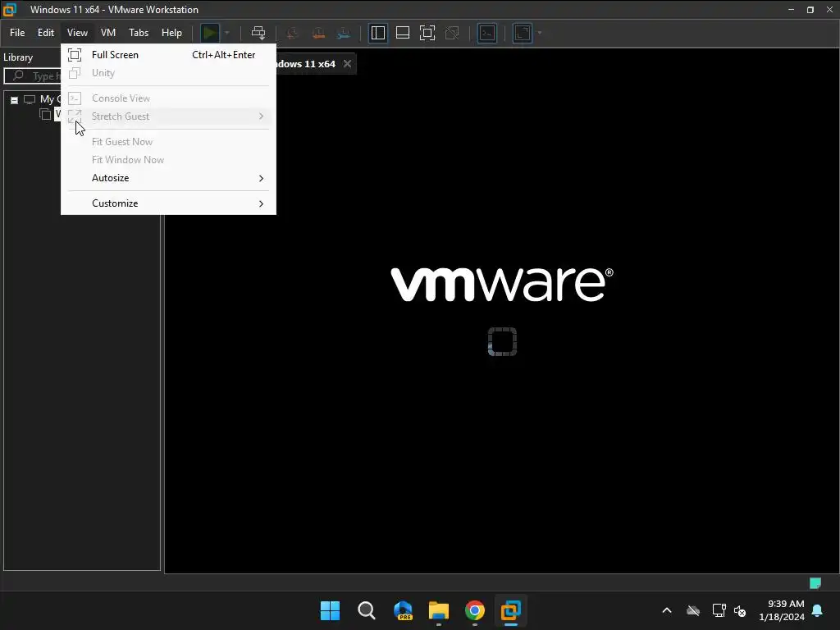This screenshot has width=840, height=630.
Task: Launch Microsoft Edge Preview from taskbar
Action: [403, 610]
